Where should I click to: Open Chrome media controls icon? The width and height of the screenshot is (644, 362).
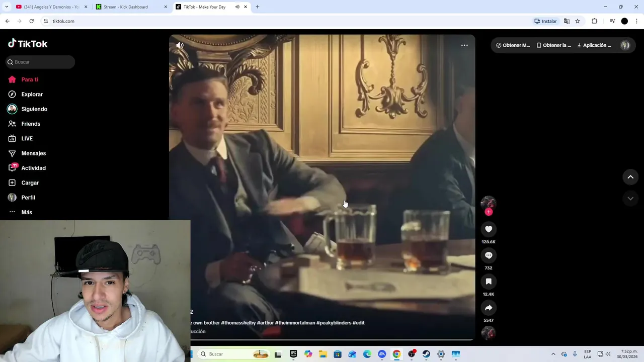click(612, 21)
